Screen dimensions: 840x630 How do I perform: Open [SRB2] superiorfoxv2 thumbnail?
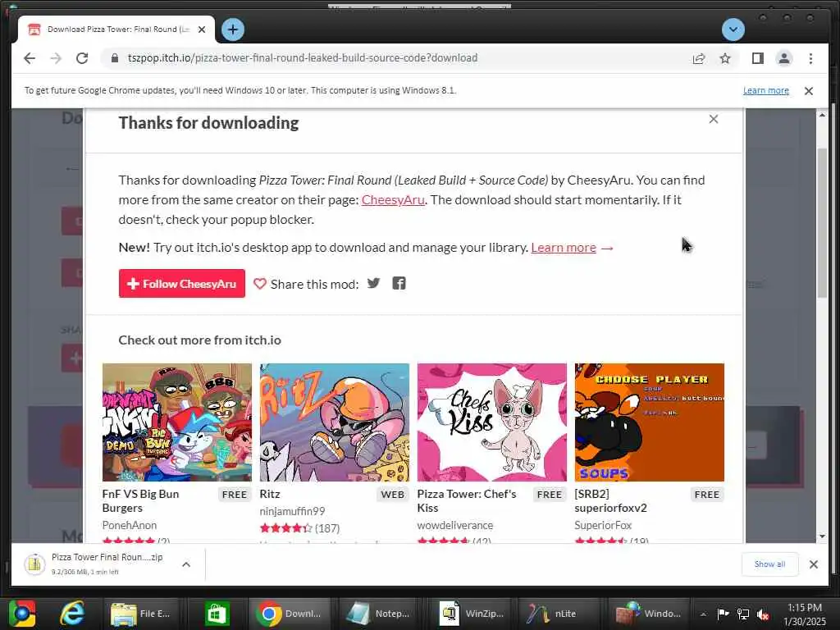650,422
